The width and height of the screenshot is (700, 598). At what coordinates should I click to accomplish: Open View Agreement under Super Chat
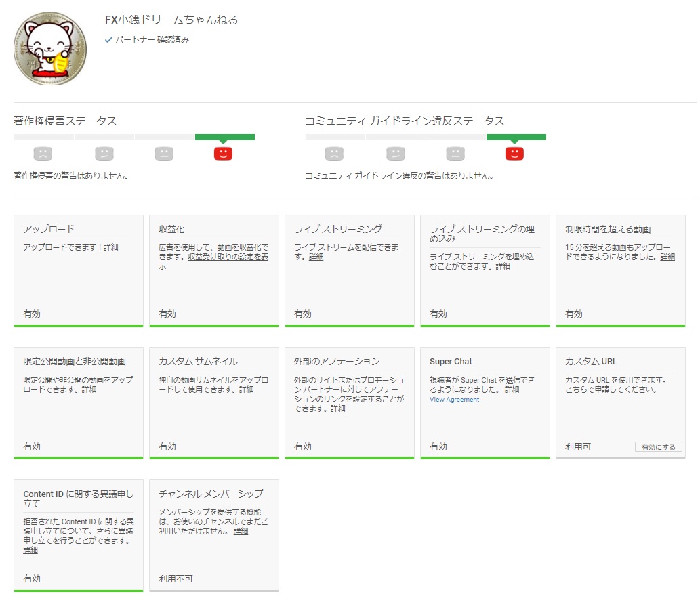pos(454,400)
